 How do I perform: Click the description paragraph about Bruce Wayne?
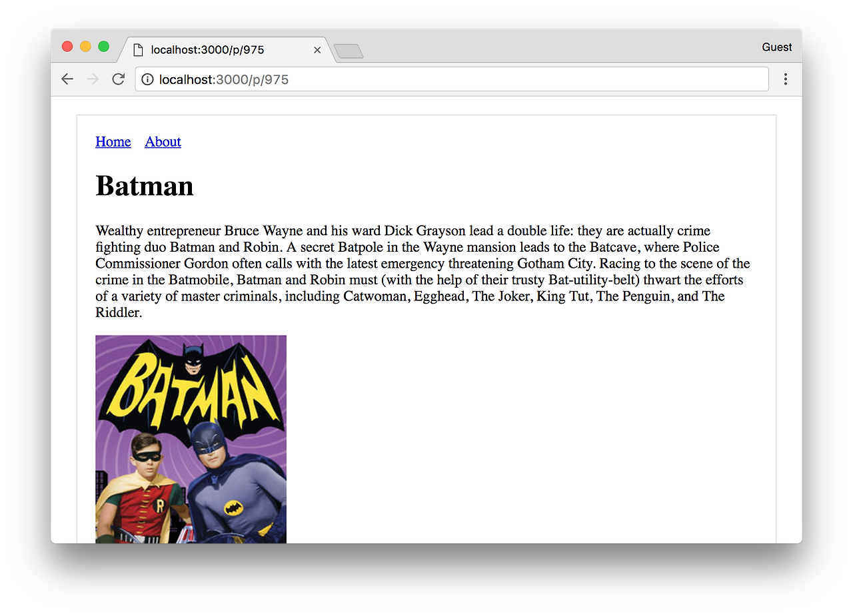click(x=423, y=272)
